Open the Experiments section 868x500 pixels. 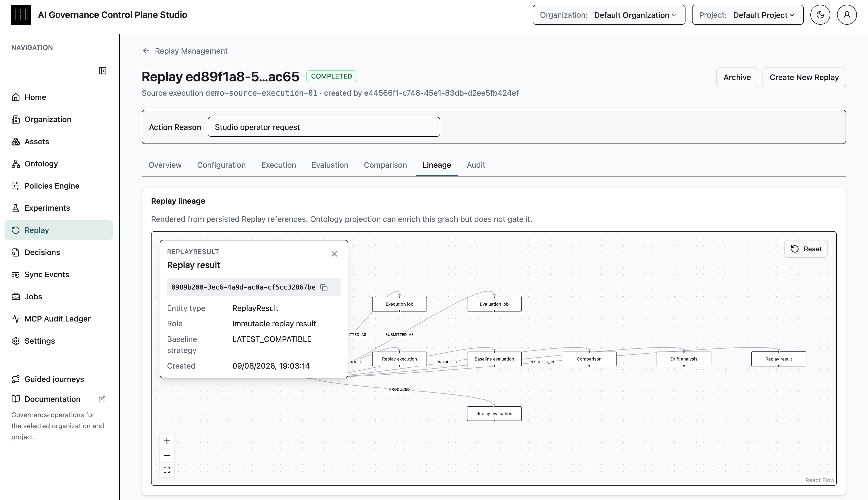click(x=58, y=208)
